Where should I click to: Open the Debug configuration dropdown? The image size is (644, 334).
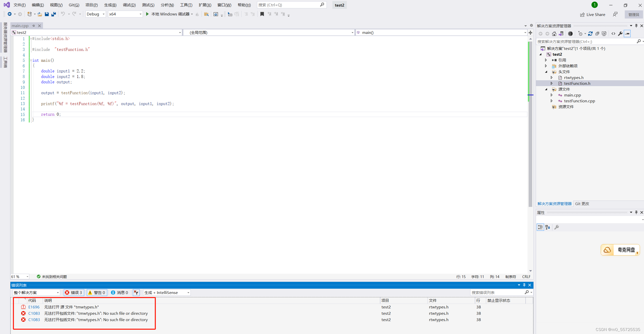[x=95, y=14]
